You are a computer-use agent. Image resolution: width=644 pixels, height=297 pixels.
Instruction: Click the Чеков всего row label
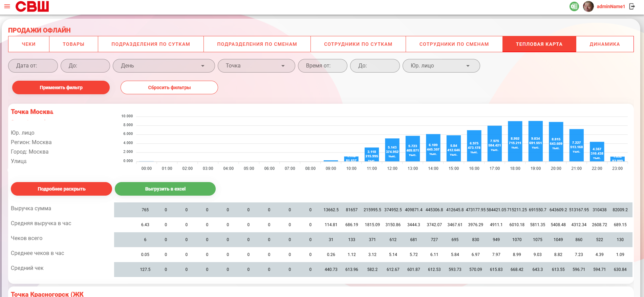point(27,238)
